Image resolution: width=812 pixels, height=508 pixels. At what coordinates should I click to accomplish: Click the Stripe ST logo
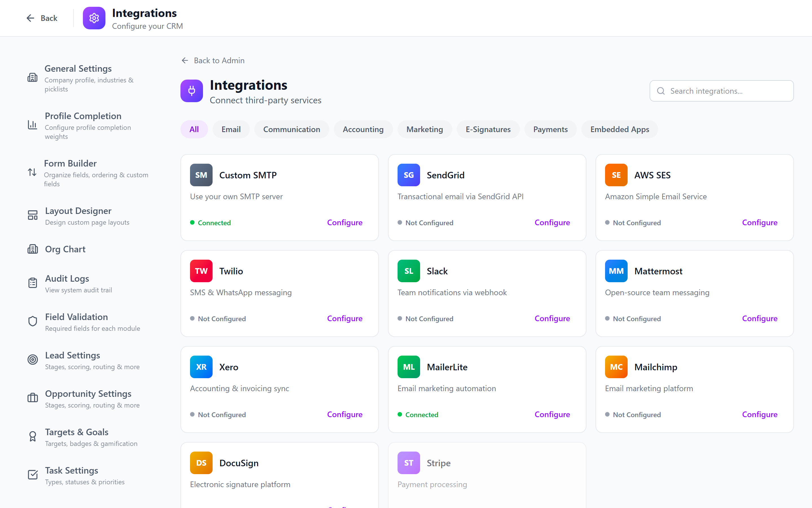point(408,463)
